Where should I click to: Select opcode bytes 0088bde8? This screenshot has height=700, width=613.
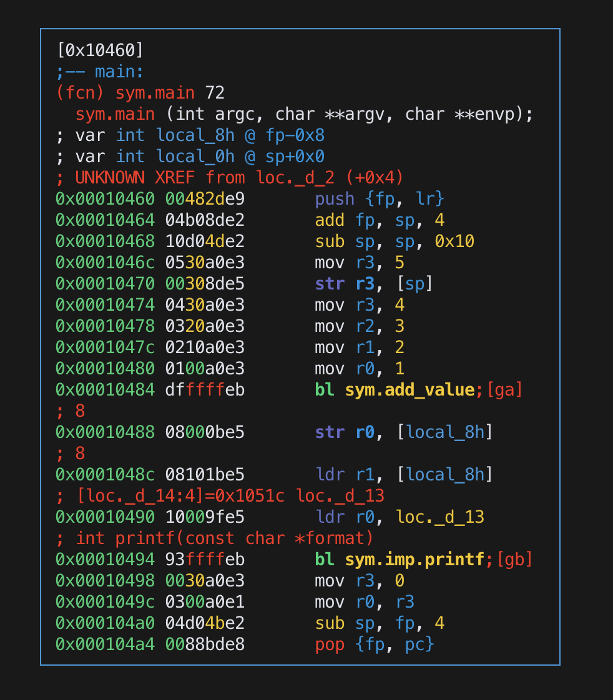click(x=205, y=644)
